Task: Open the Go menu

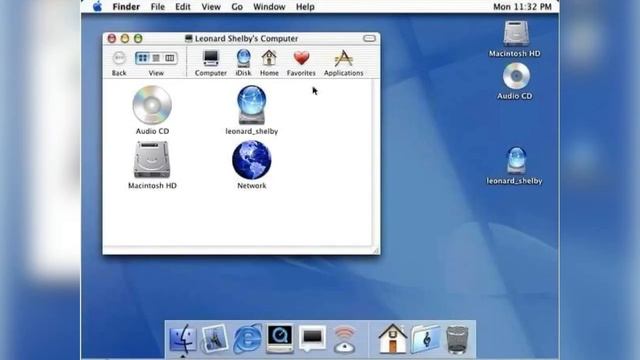Action: click(237, 7)
